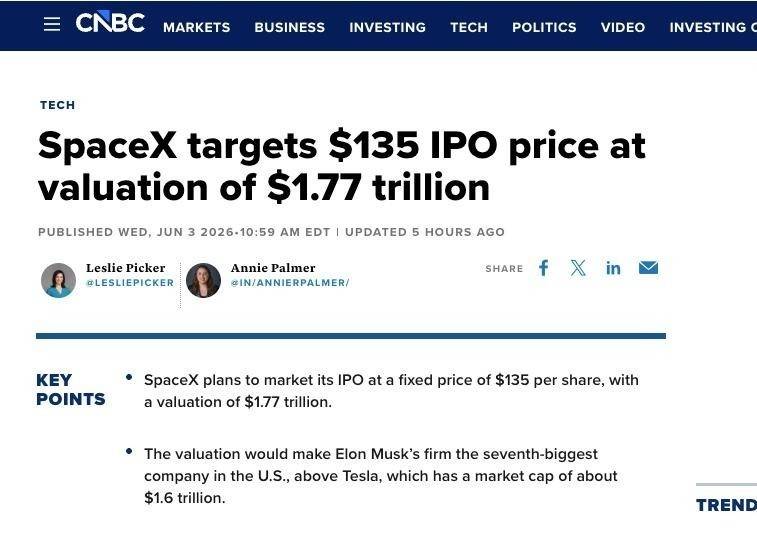
Task: Share article on Facebook
Action: coord(544,268)
